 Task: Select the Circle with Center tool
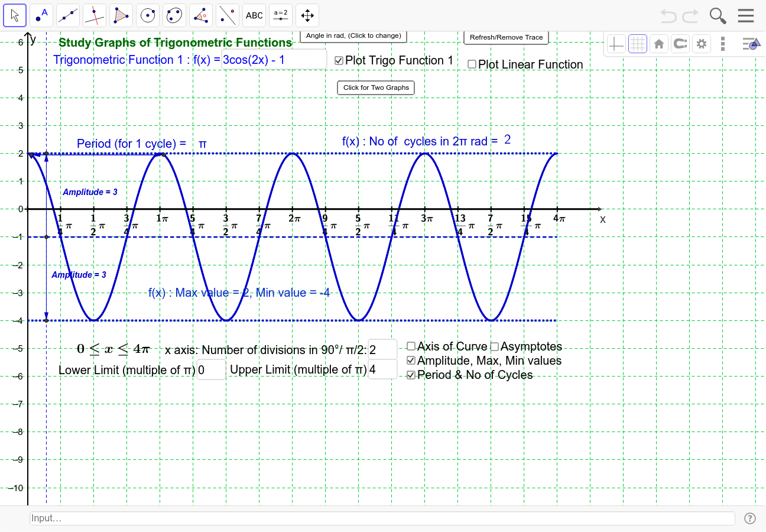click(148, 15)
